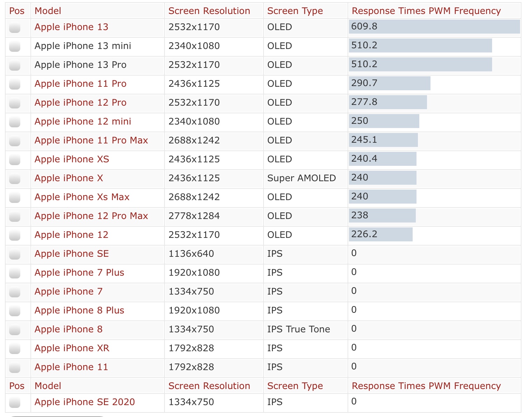Viewport: 532px width, 417px height.
Task: Open the Apple iPhone 7 Plus link
Action: coord(79,273)
